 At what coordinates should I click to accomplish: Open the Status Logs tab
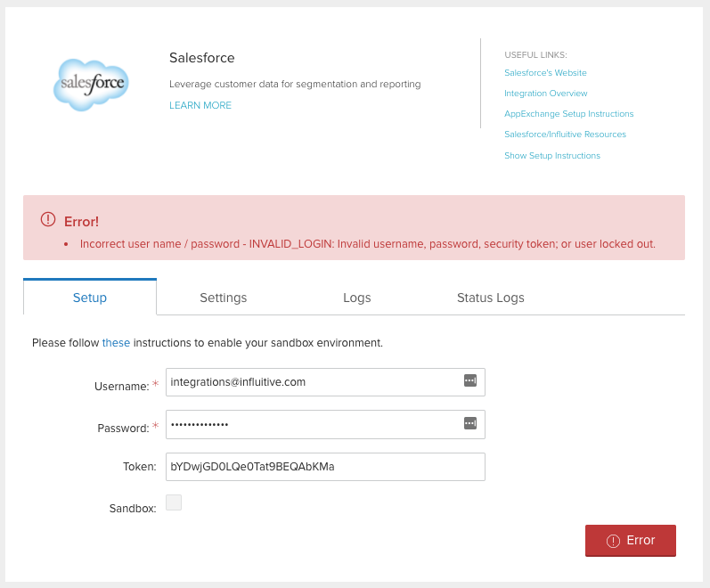pyautogui.click(x=490, y=298)
